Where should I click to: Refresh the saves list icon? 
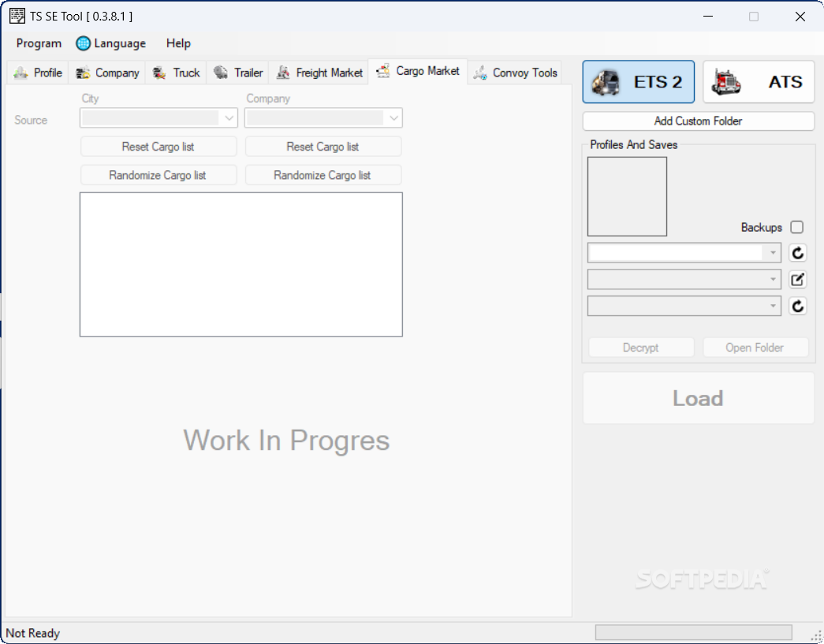(797, 306)
